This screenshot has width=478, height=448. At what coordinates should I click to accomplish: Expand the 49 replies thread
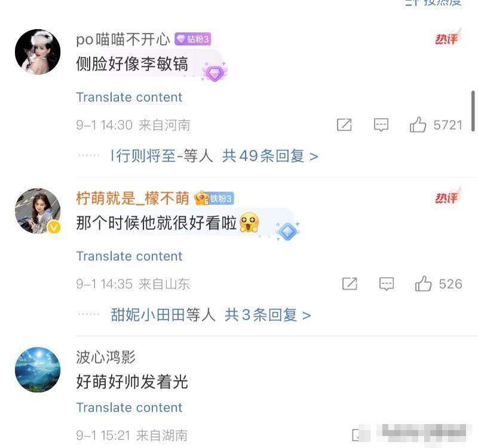[270, 156]
